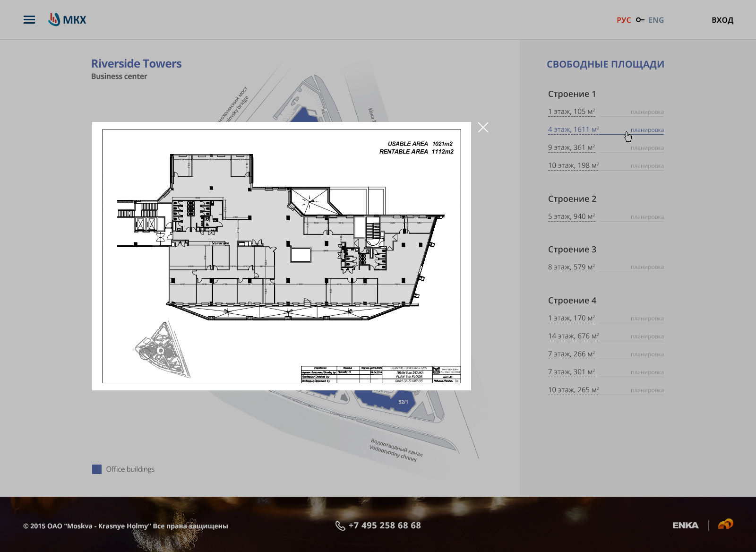756x552 pixels.
Task: Open планировка for 10 этаж, 198 м²
Action: click(647, 166)
